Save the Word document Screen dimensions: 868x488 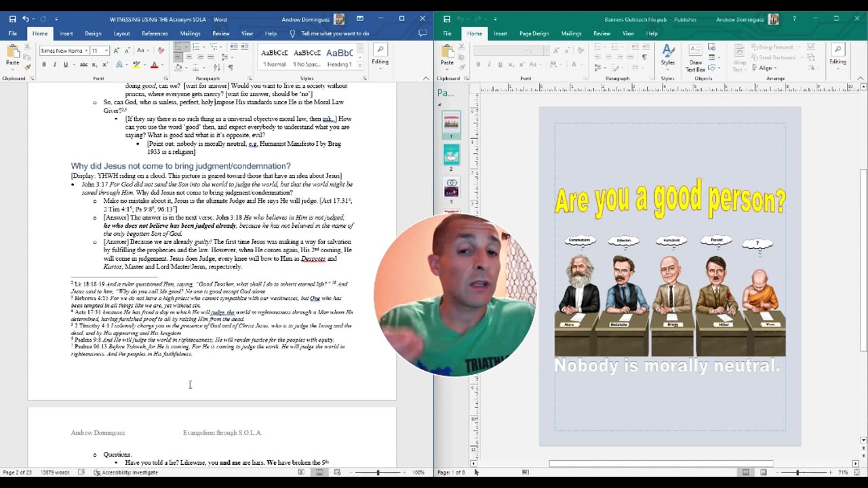click(x=12, y=19)
